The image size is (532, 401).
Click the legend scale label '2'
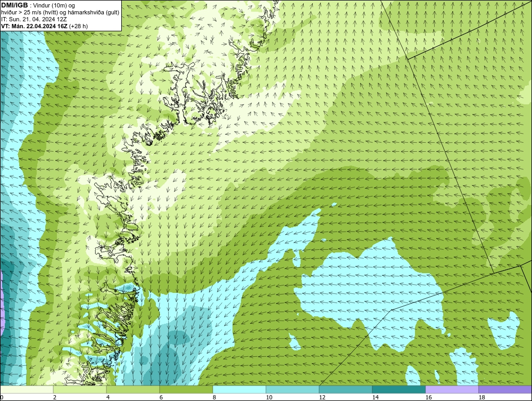55,397
